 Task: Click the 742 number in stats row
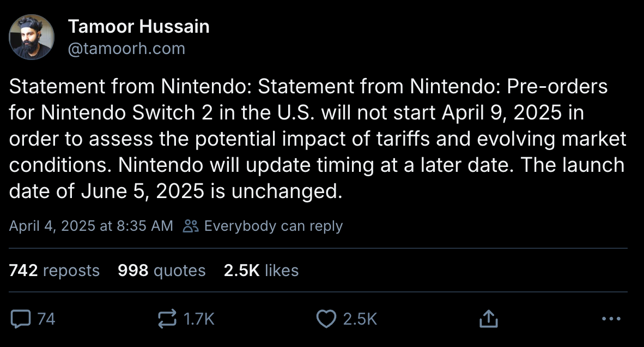tap(23, 271)
